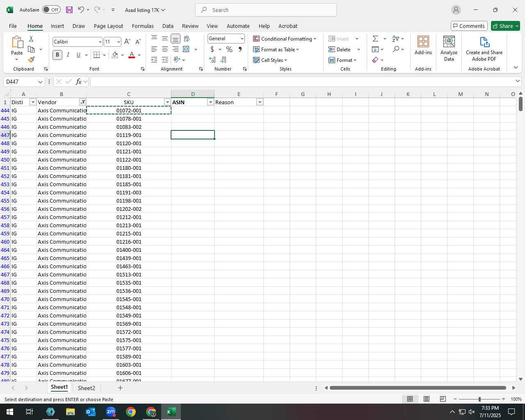Open Cell Styles

point(270,60)
